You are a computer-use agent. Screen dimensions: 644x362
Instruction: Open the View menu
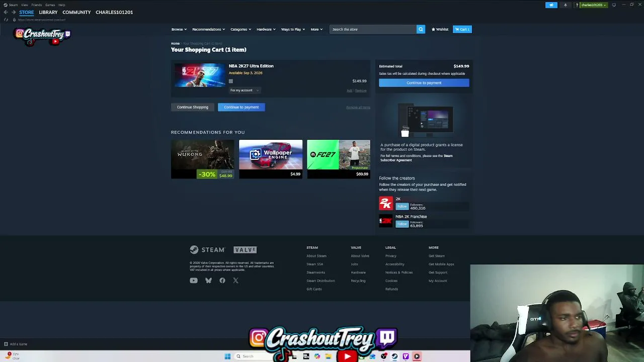click(x=24, y=5)
